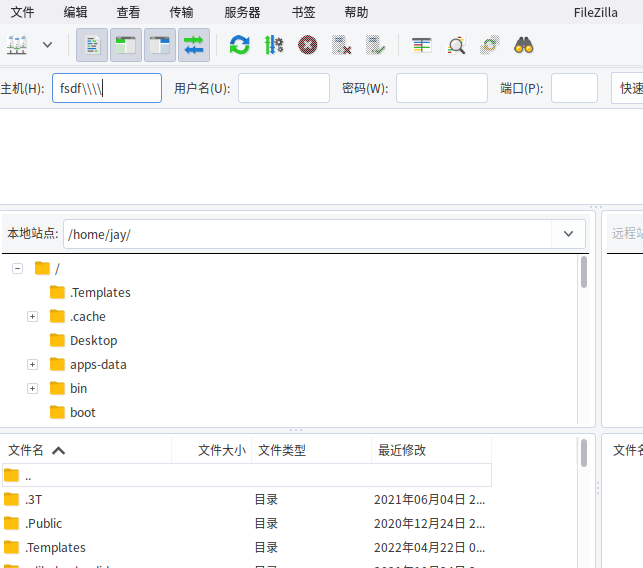Expand the apps-data folder node
This screenshot has width=643, height=568.
32,365
